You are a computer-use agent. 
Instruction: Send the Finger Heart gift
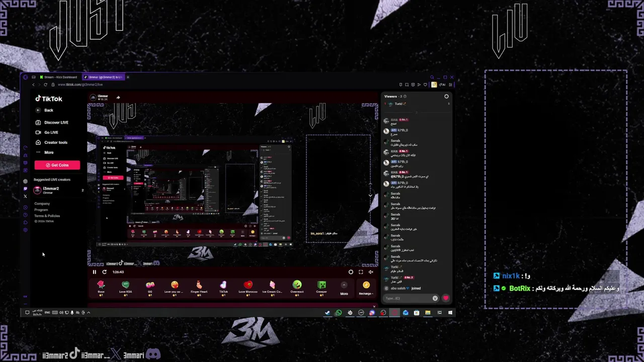199,288
